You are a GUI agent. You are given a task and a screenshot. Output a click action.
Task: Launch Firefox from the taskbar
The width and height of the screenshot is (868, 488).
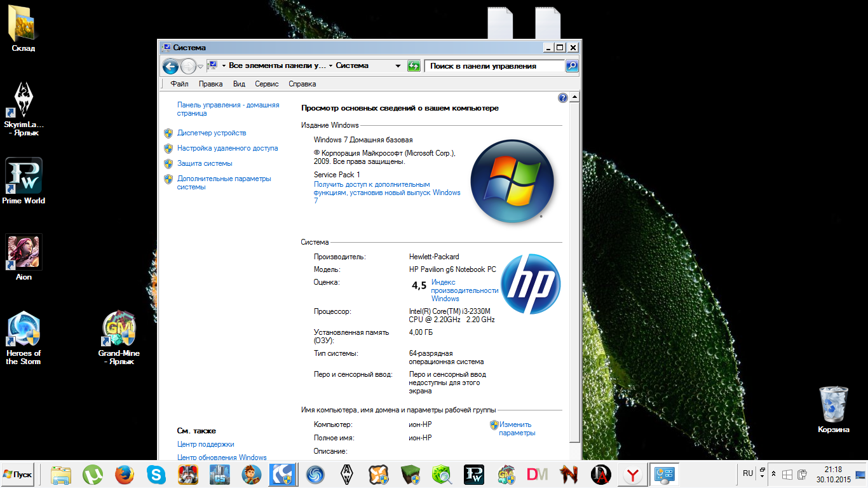[125, 474]
